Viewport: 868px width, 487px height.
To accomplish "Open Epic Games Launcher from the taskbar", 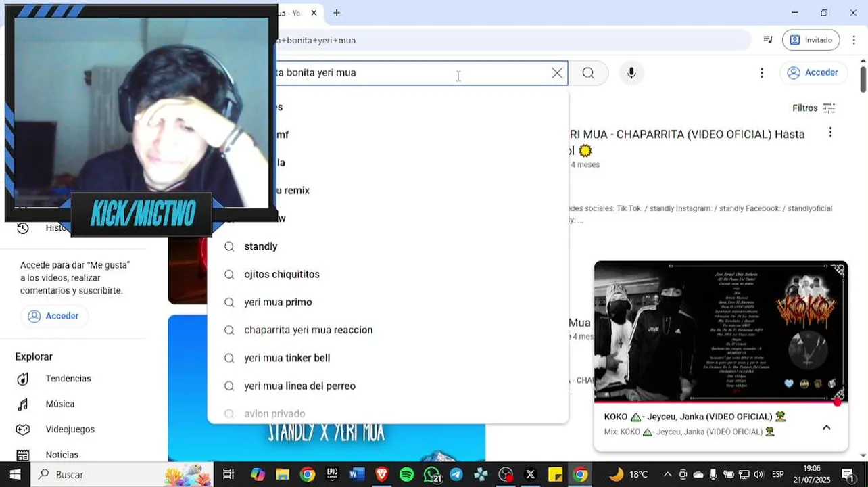I will pyautogui.click(x=332, y=475).
